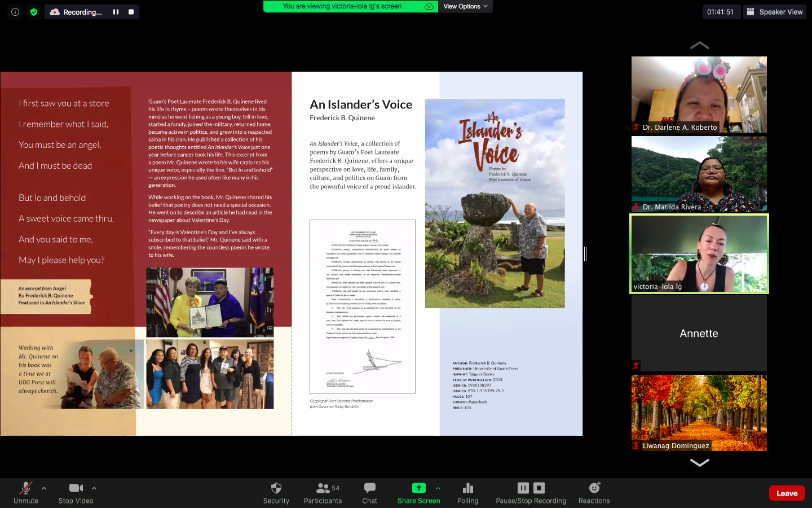This screenshot has width=812, height=508.
Task: Click the green encryption shield icon
Action: pyautogui.click(x=34, y=12)
